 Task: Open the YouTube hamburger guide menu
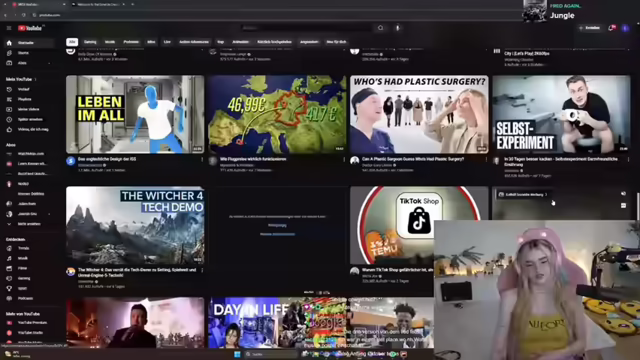coord(9,28)
